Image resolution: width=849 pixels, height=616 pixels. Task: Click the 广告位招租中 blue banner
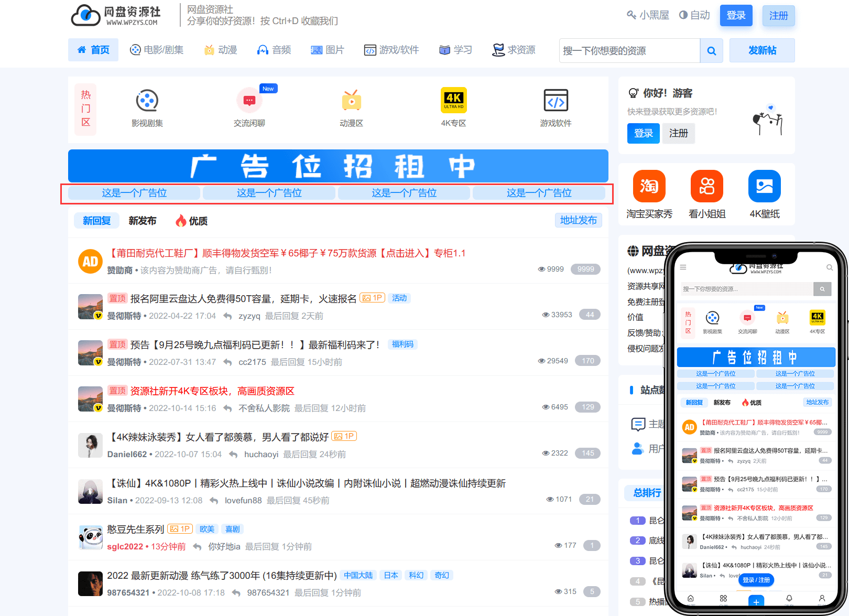(x=338, y=166)
